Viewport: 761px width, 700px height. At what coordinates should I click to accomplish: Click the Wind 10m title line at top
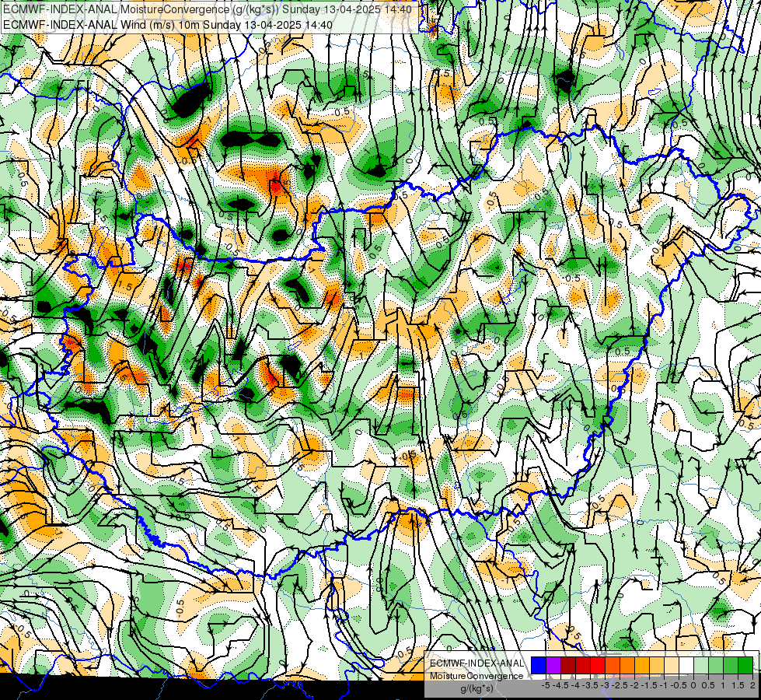[168, 25]
